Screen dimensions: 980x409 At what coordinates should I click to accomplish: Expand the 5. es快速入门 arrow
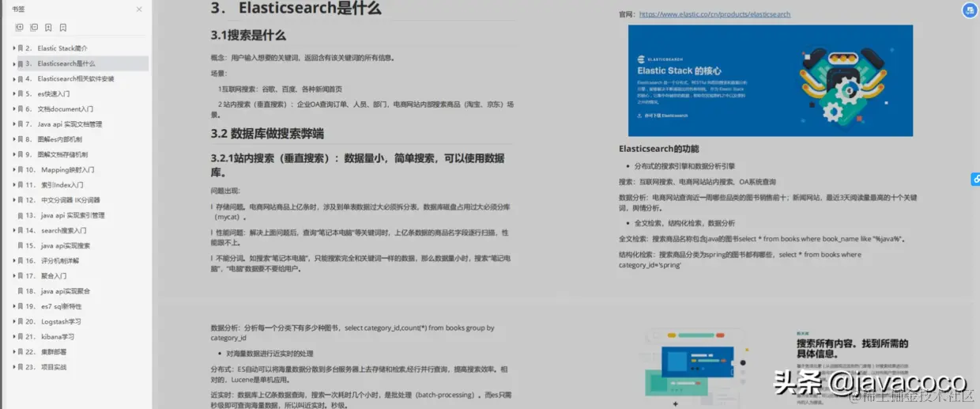click(13, 93)
